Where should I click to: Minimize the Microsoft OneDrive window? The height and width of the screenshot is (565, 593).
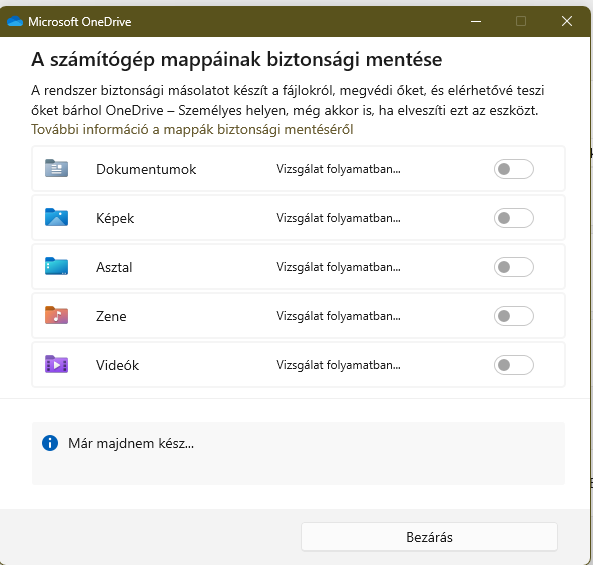(476, 21)
